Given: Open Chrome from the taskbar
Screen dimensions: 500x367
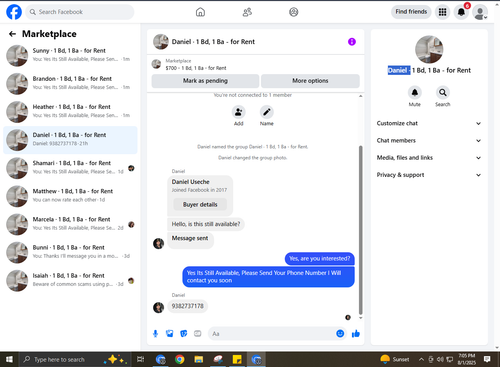Looking at the screenshot, I should tap(180, 359).
